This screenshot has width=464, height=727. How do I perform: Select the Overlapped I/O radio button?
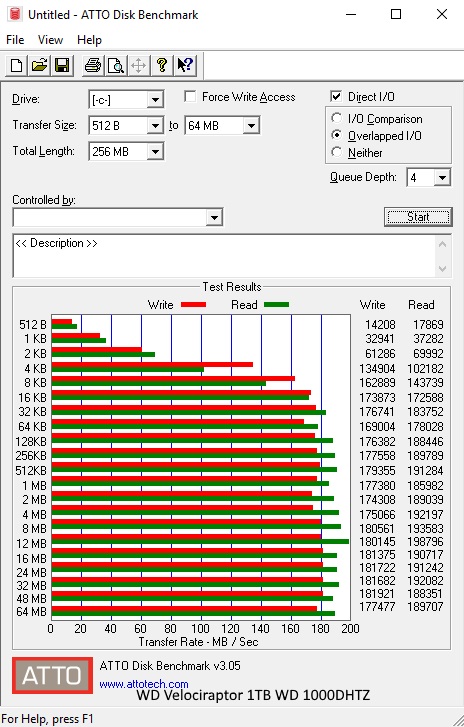coord(337,135)
